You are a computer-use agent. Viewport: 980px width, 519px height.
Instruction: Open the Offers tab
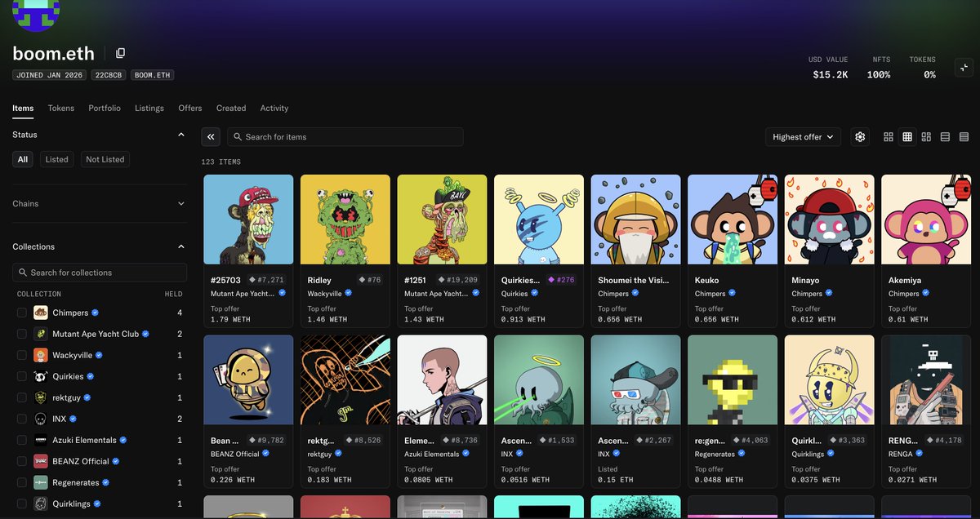(x=190, y=108)
